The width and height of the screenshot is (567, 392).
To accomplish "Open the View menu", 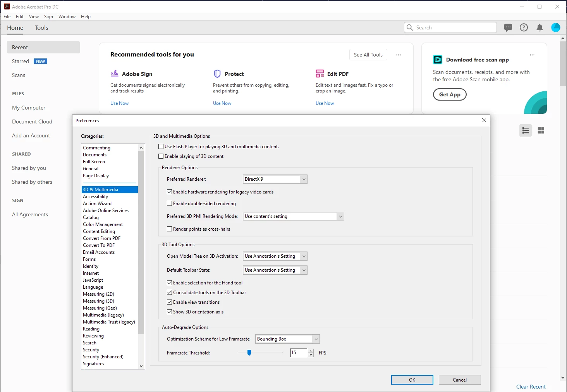I will 34,17.
